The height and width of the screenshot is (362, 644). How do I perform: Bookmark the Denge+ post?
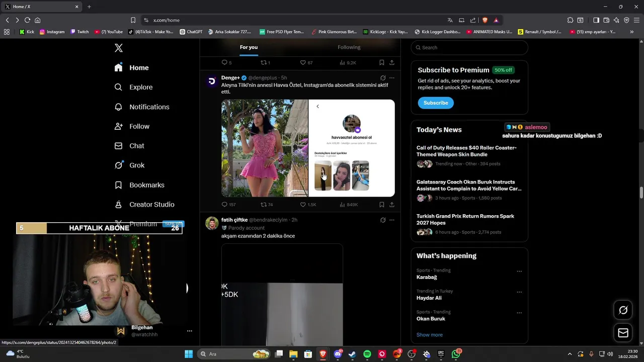[x=381, y=205]
